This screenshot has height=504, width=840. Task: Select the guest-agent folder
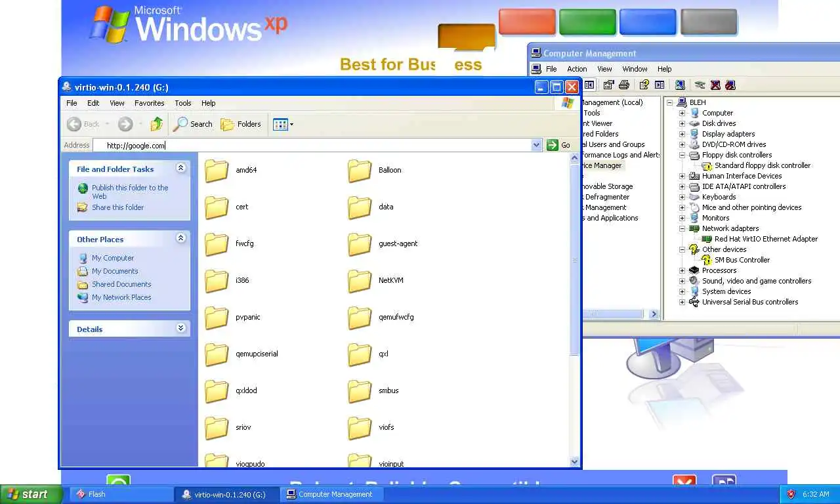(x=360, y=243)
